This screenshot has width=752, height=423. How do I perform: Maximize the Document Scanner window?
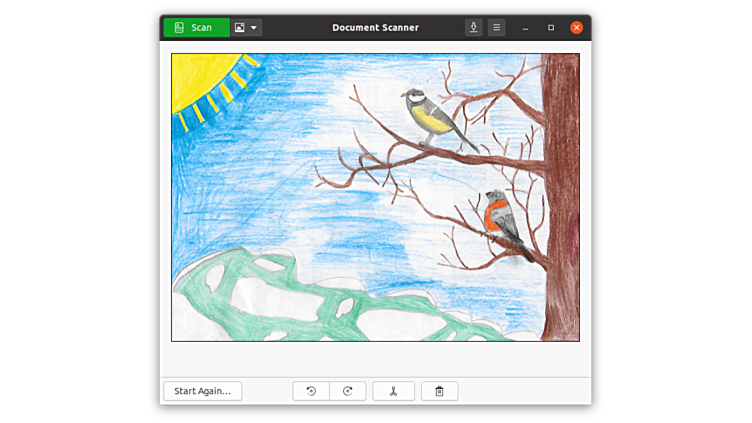pos(551,28)
